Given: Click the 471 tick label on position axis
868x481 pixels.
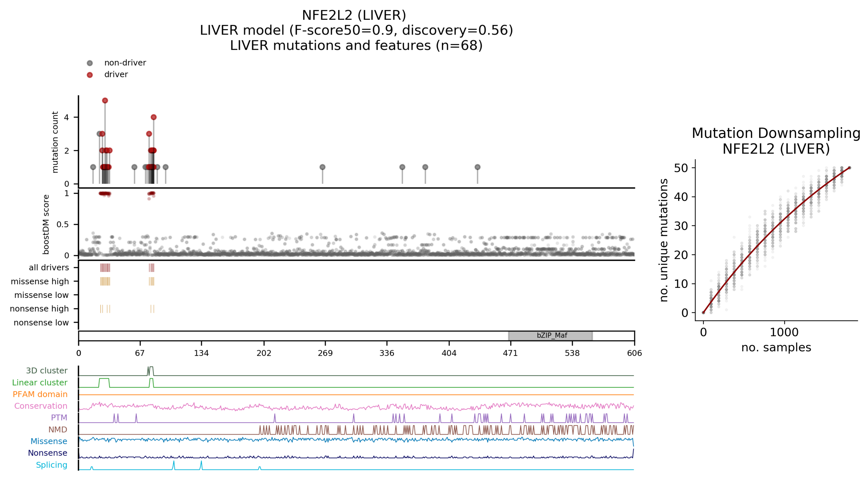Looking at the screenshot, I should [510, 353].
